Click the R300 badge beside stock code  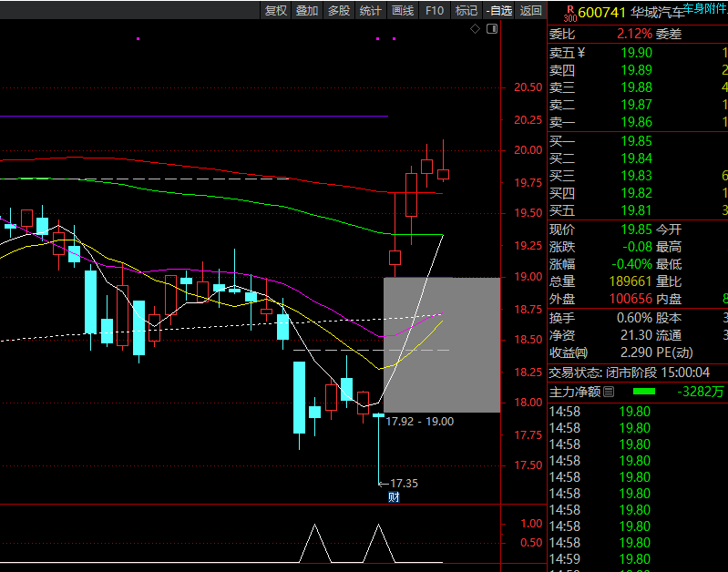[x=570, y=14]
